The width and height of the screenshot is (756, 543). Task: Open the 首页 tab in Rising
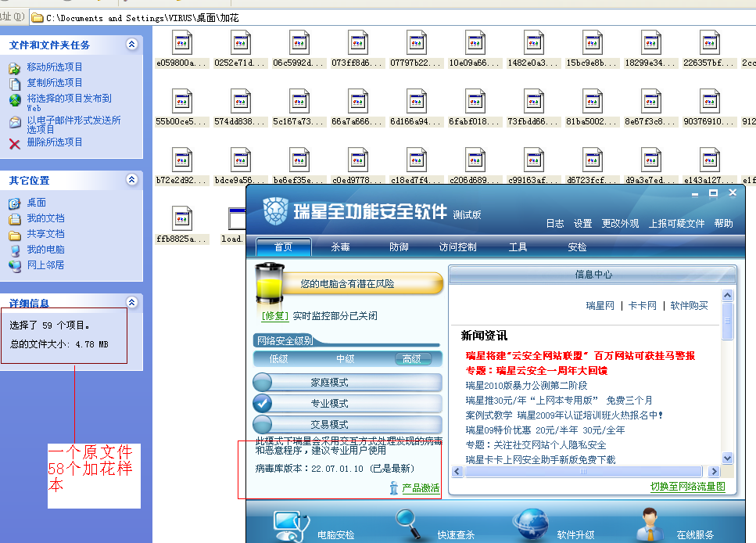pos(284,247)
